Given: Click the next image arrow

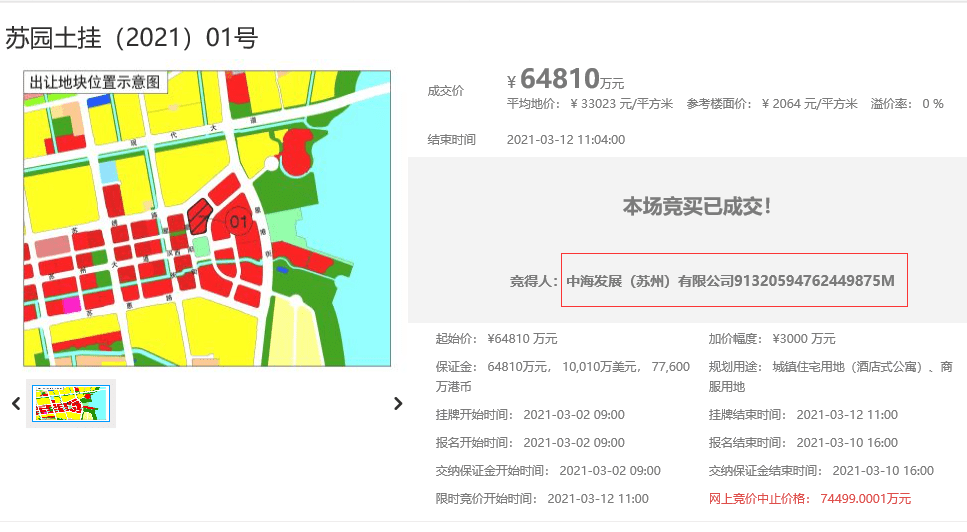Looking at the screenshot, I should 398,404.
